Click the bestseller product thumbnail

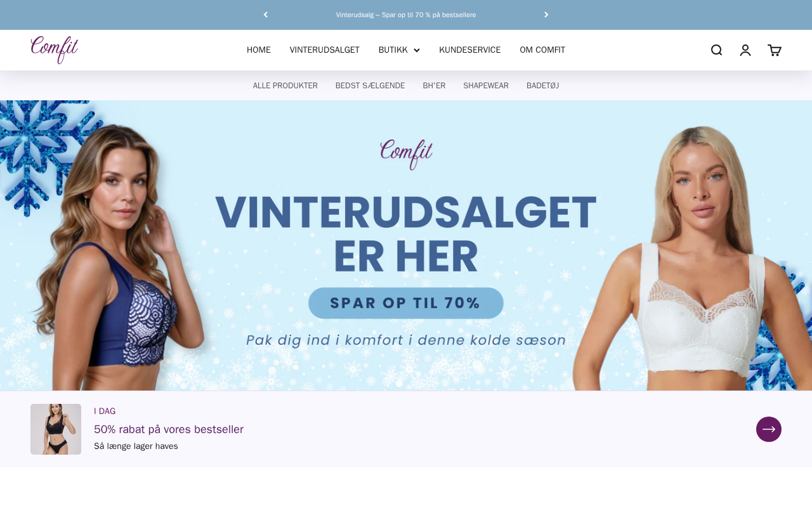pos(56,429)
